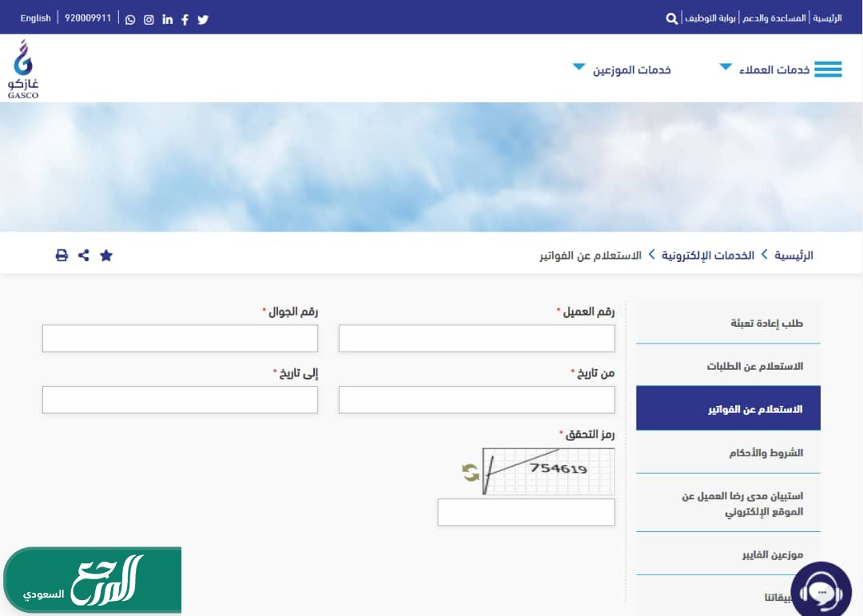Click the share icon

pos(84,256)
